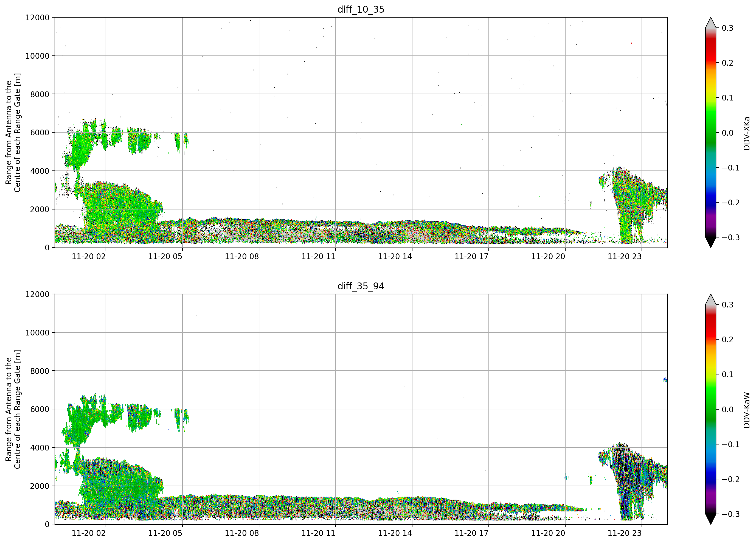Image resolution: width=756 pixels, height=543 pixels.
Task: Click the black lower arrow of DDV-XKa colorbar
Action: 711,242
